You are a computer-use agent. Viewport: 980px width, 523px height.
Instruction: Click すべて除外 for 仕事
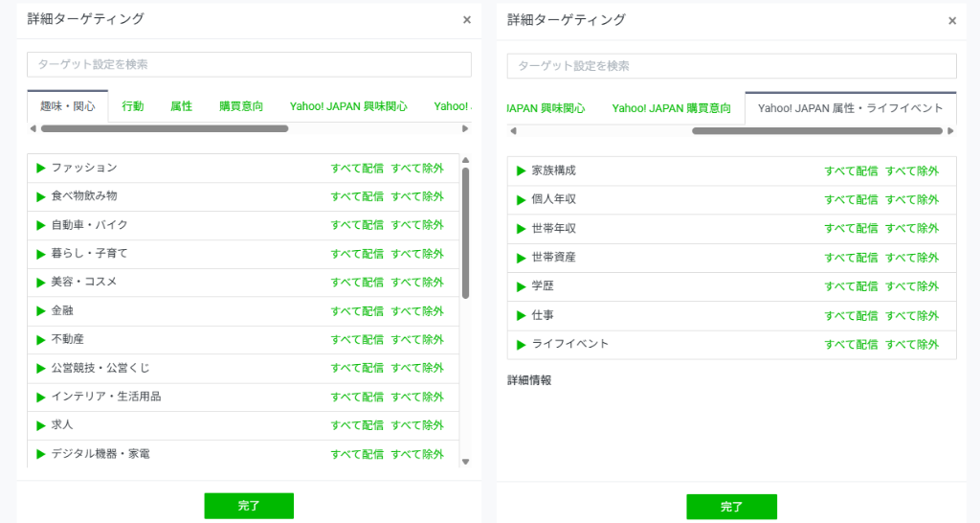coord(912,315)
